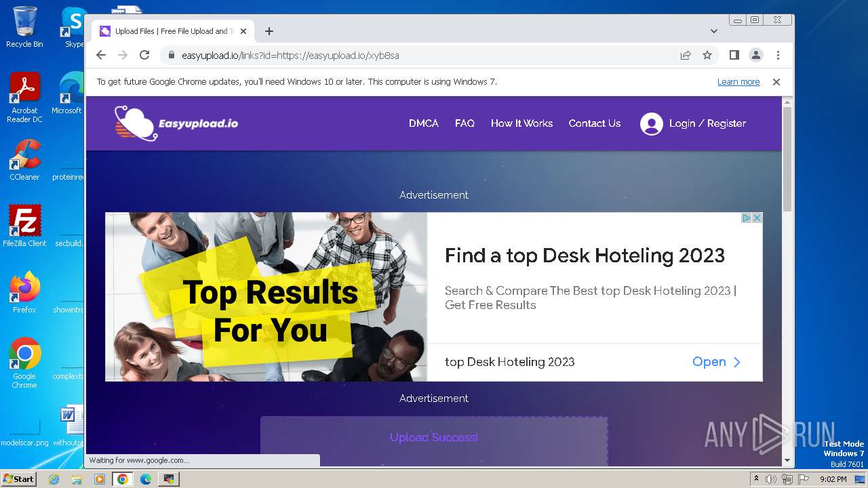Close the advertisement with the X icon
Screen dimensions: 868x488
(757, 218)
